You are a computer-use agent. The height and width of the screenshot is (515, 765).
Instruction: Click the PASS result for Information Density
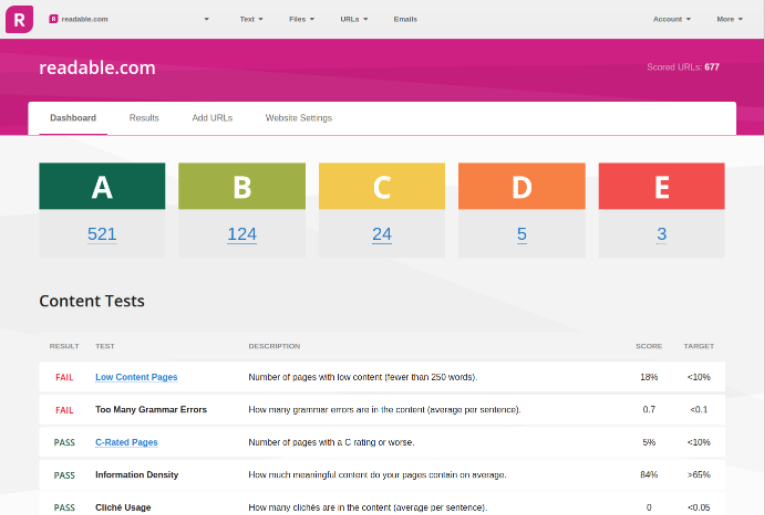point(64,475)
